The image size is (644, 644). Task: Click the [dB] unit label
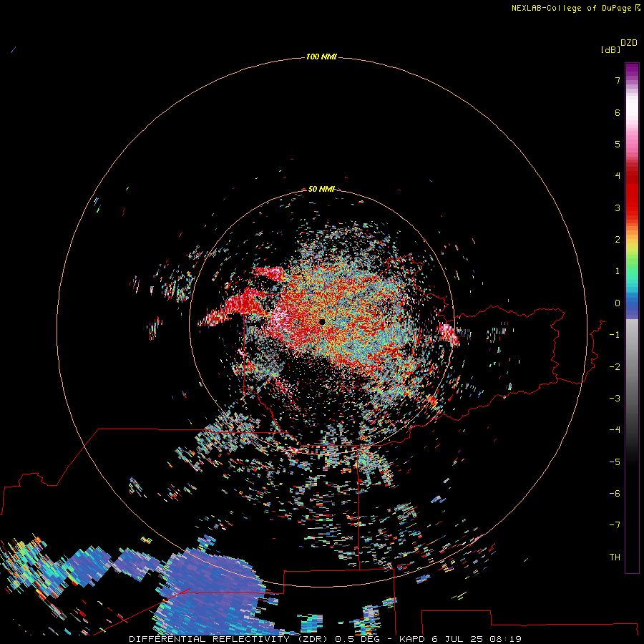610,50
